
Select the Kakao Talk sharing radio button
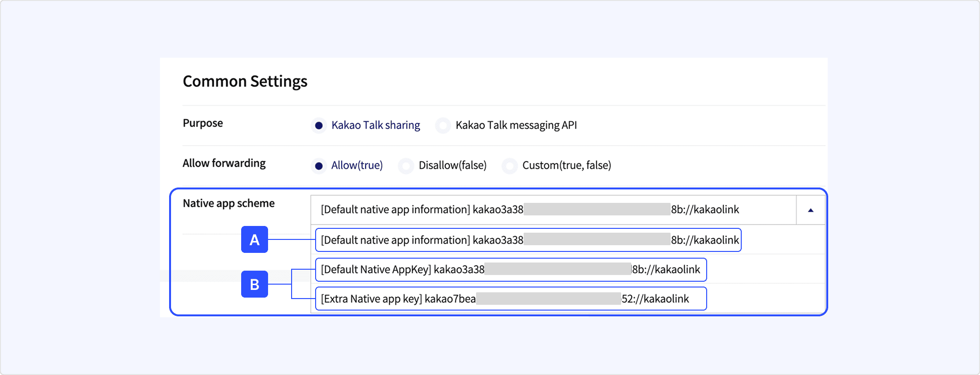pyautogui.click(x=318, y=125)
